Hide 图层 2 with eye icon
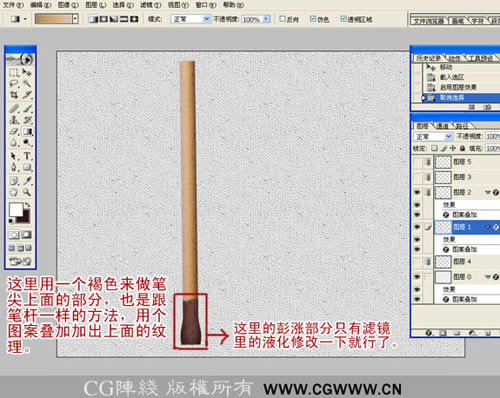500x398 pixels. point(417,192)
